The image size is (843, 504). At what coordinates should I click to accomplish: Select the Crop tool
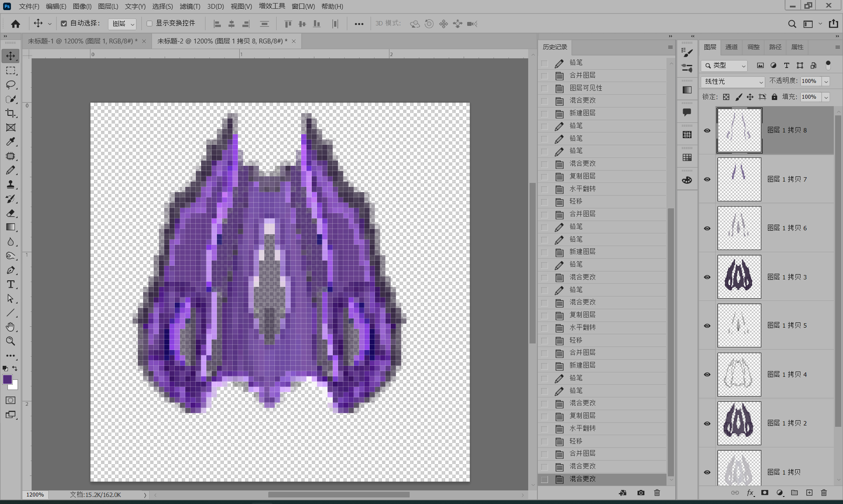pos(11,113)
